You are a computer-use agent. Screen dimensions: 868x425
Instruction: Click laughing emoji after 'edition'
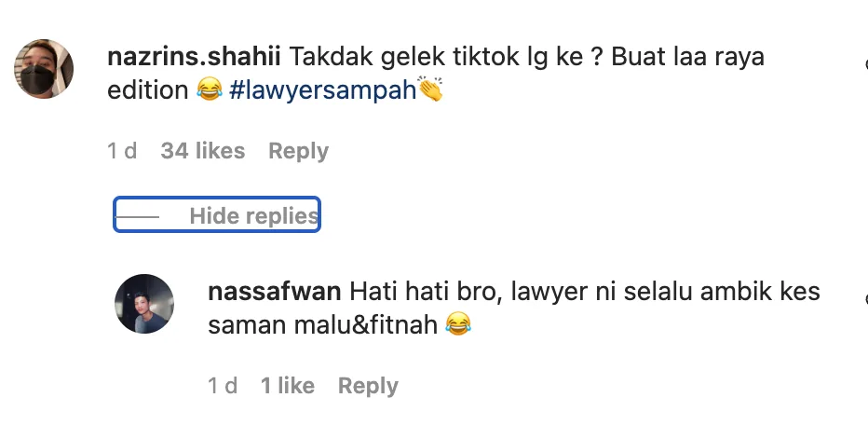point(210,89)
